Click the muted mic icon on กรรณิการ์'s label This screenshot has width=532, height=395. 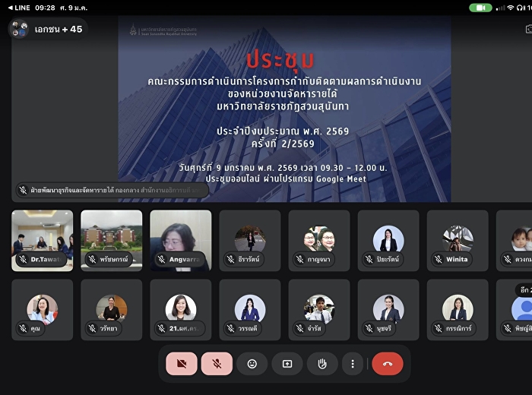pos(439,328)
